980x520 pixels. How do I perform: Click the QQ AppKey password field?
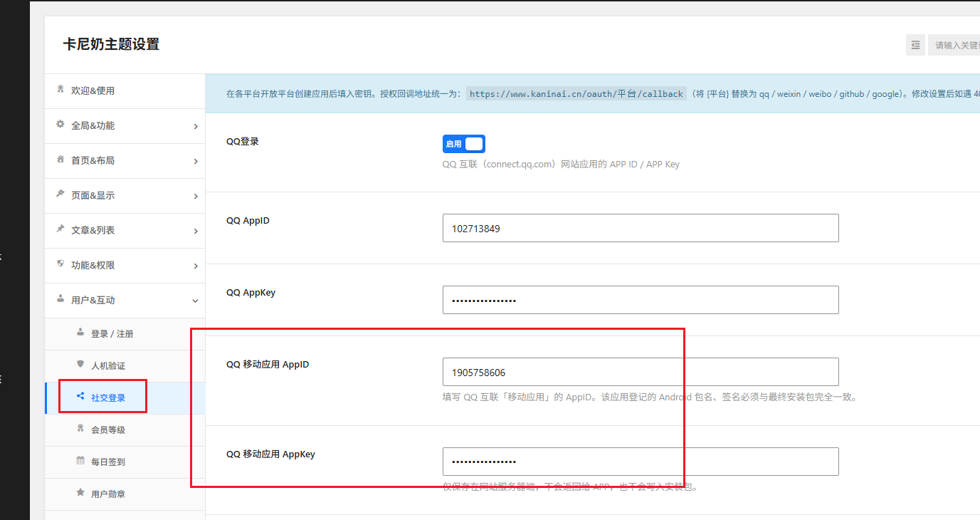641,300
